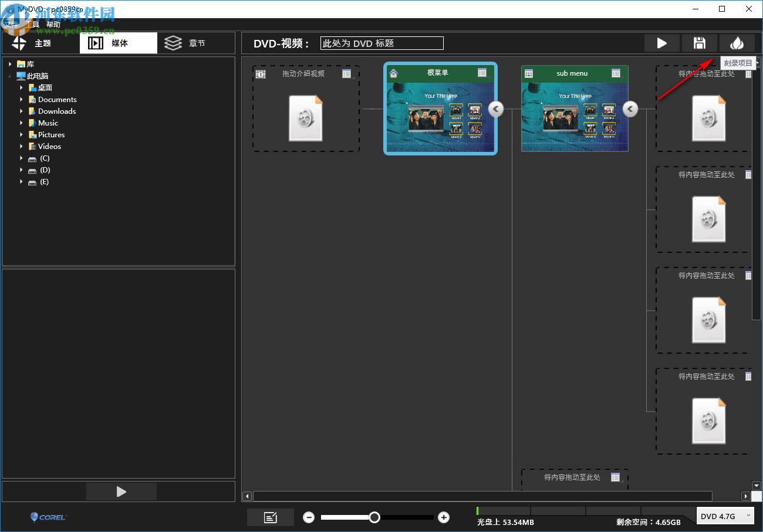The image size is (763, 532).
Task: Open the DVD 4.7G disc size dropdown
Action: (725, 516)
